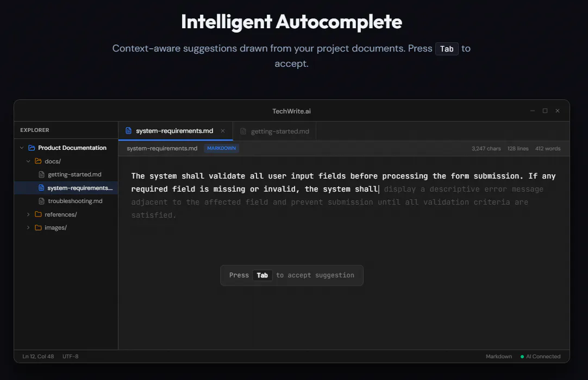The image size is (588, 380).
Task: Click the references/ folder icon
Action: pyautogui.click(x=38, y=214)
